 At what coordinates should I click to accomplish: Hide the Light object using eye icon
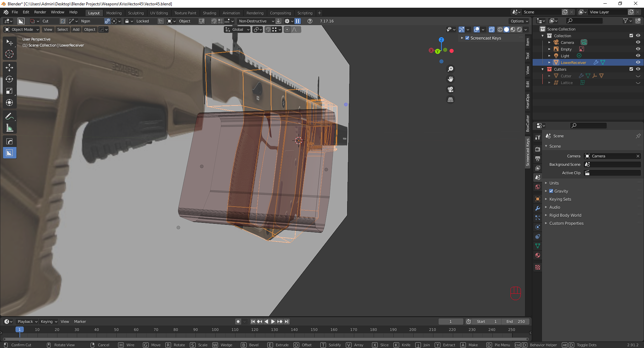tap(638, 56)
